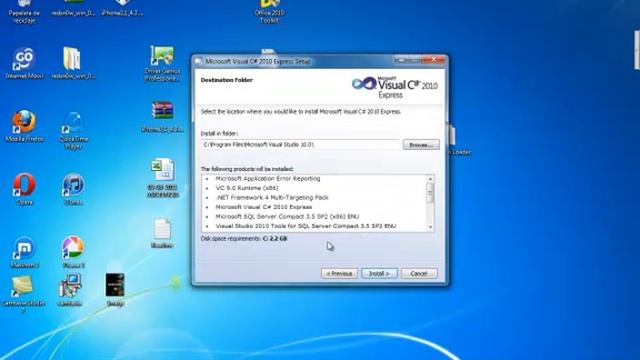Select the installer icon beside Camtasia Studio
The image size is (640, 360).
[69, 290]
